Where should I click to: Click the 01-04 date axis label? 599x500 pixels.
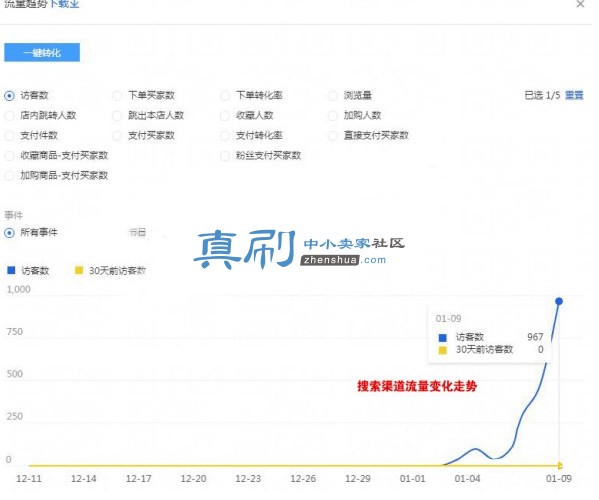467,479
